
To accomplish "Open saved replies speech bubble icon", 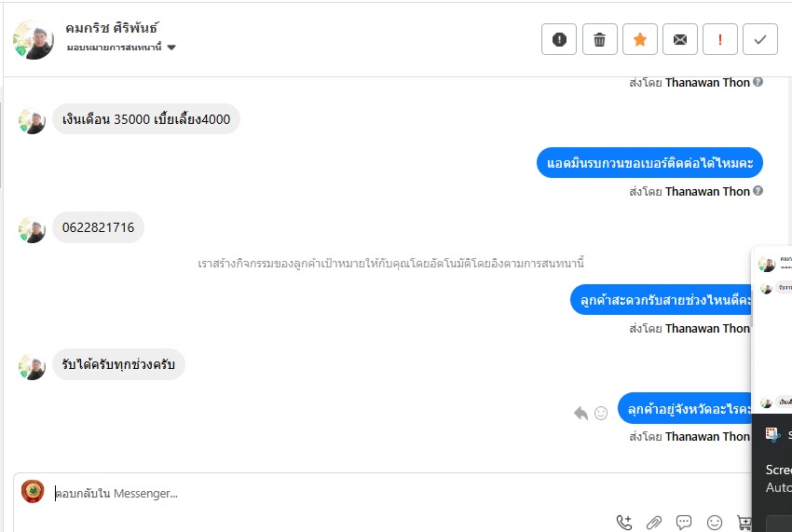I will [684, 523].
